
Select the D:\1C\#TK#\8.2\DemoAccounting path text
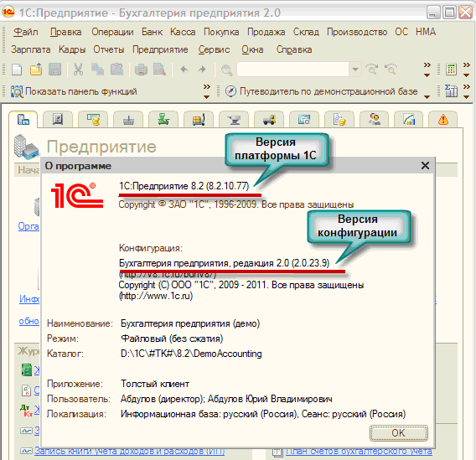coord(191,354)
